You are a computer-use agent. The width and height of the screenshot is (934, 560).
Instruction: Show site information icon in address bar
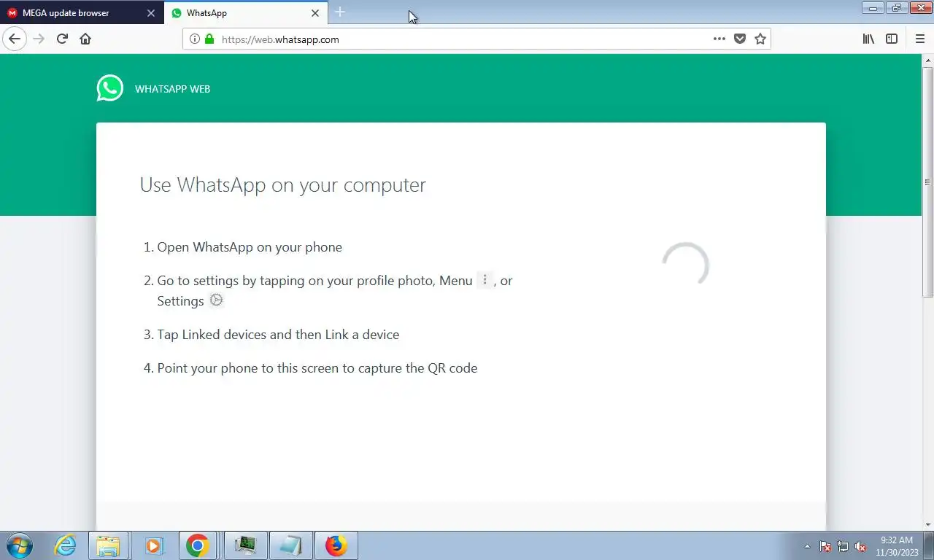[x=195, y=39]
